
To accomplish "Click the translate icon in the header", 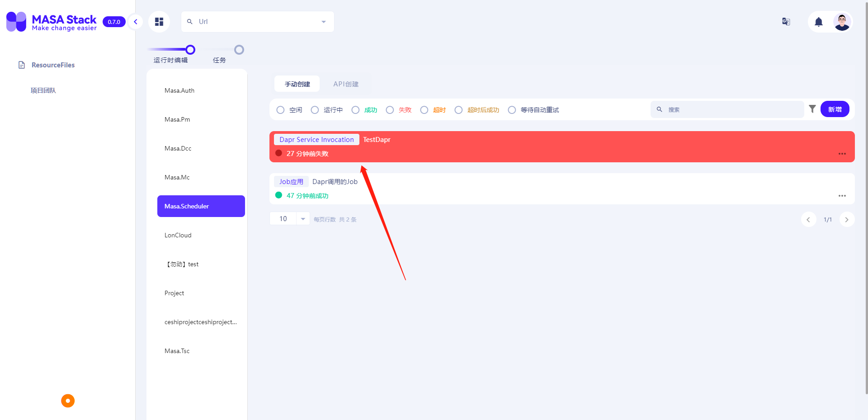I will pyautogui.click(x=786, y=21).
